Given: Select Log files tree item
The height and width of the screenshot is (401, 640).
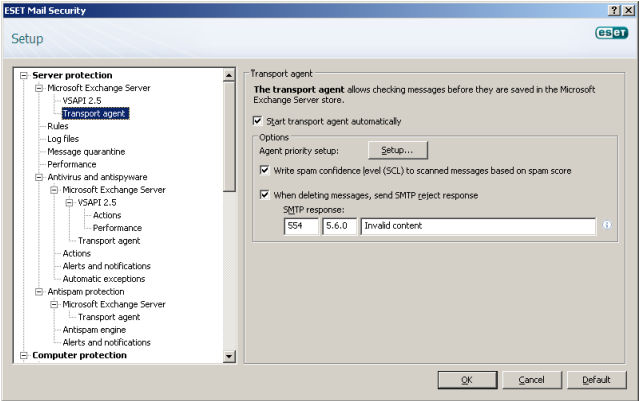Looking at the screenshot, I should click(x=63, y=139).
